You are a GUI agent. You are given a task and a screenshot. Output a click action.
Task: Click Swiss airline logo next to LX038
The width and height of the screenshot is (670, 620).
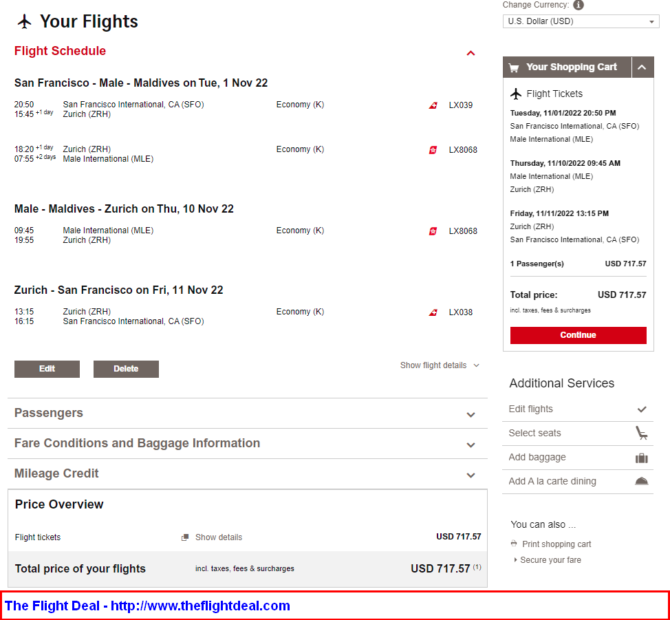[x=433, y=312]
